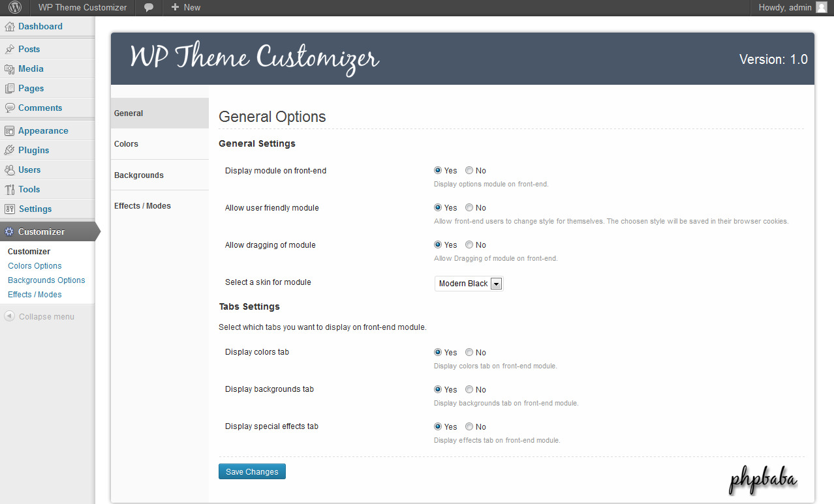This screenshot has width=834, height=504.
Task: Open Backgrounds Options submenu link
Action: coord(46,280)
